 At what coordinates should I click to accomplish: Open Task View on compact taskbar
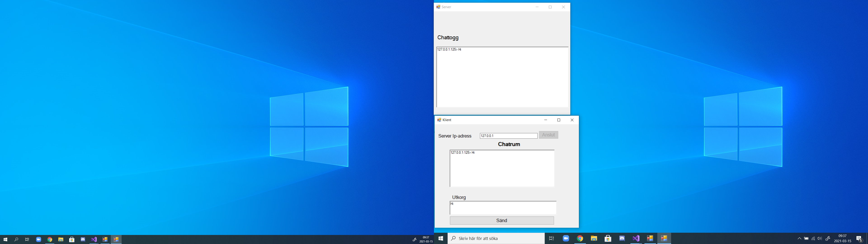27,240
